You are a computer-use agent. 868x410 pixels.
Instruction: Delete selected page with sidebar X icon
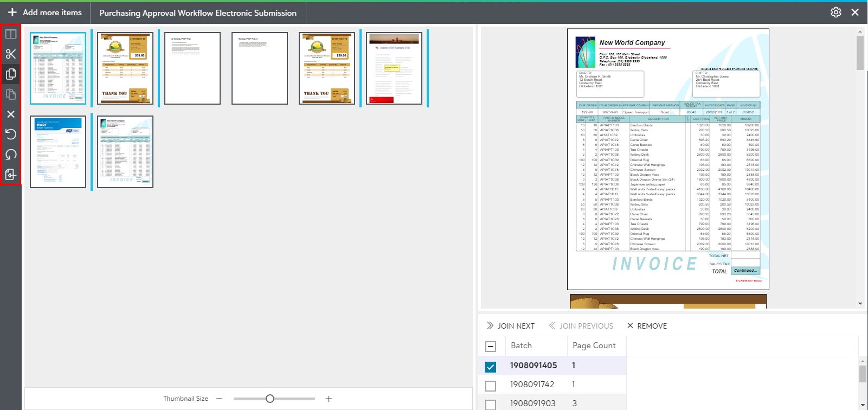pyautogui.click(x=11, y=114)
